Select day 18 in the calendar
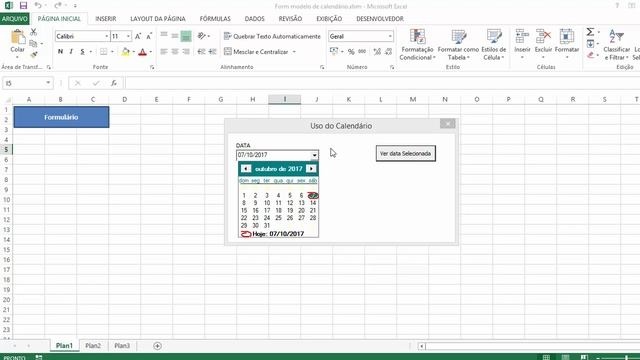The width and height of the screenshot is (640, 360). (278, 211)
